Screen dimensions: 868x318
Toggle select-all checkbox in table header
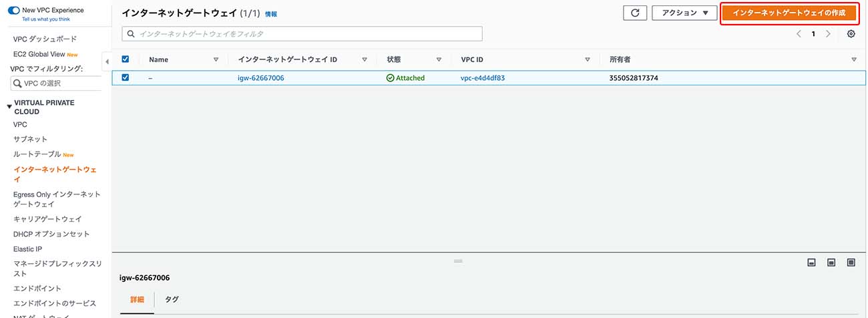126,59
